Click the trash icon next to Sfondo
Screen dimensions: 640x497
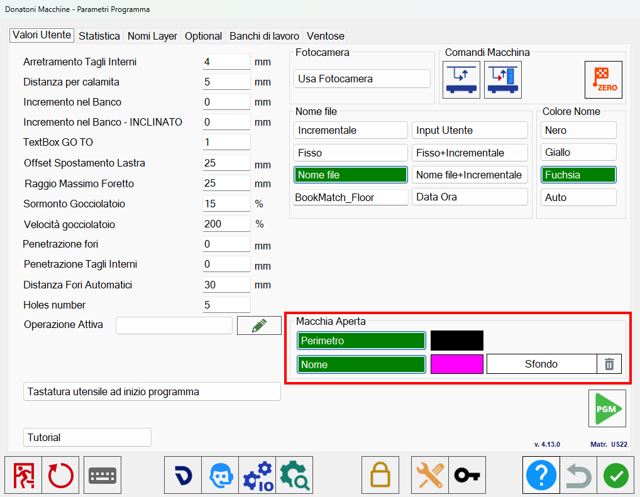tap(609, 364)
